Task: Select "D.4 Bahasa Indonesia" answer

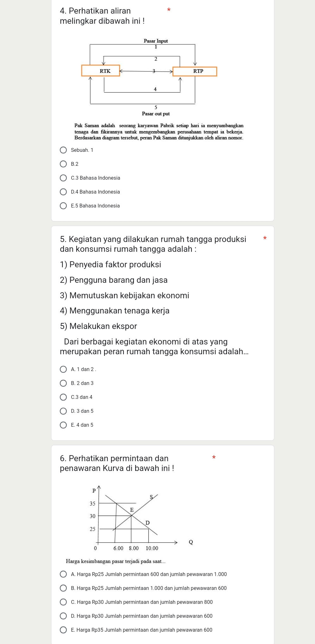Action: pyautogui.click(x=64, y=192)
